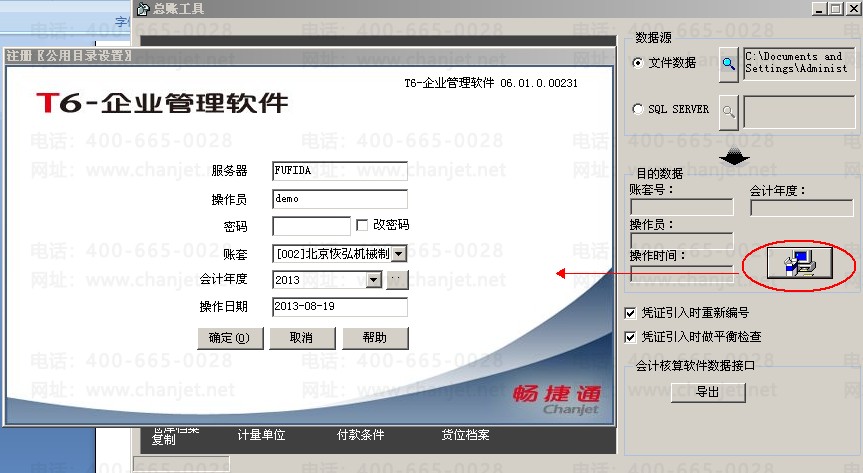Viewport: 863px width, 473px height.
Task: Click the 畅捷通 Chanjet logo
Action: 556,399
